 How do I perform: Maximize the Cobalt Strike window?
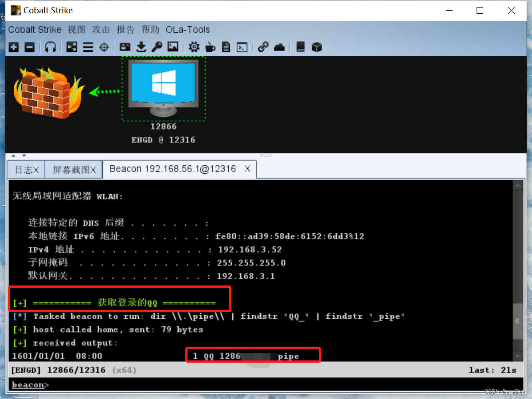click(x=480, y=11)
